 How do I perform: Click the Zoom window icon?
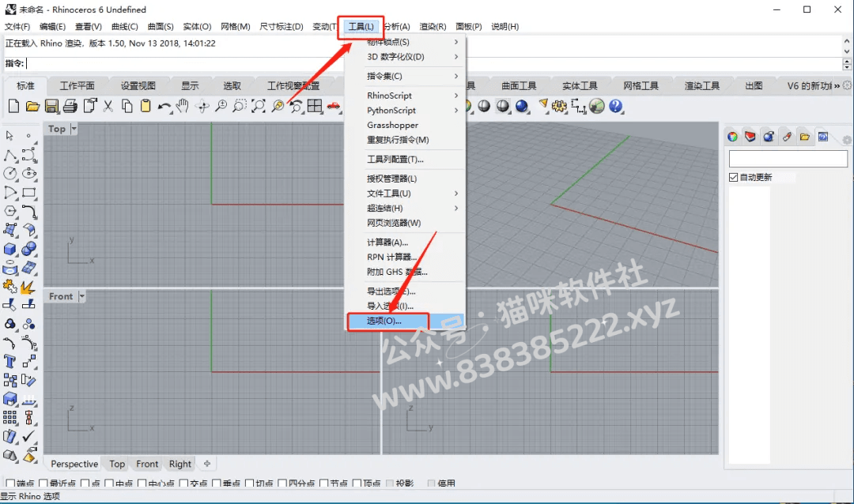click(x=239, y=106)
